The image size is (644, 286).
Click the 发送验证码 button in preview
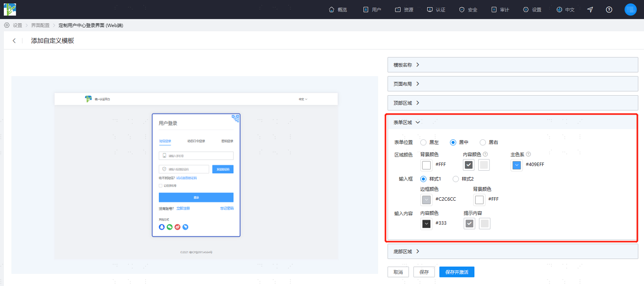point(223,169)
